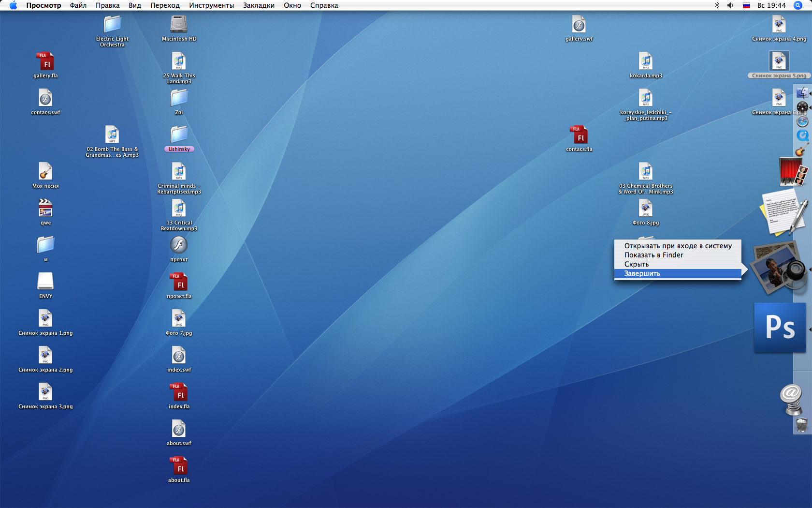Click the Spotlight search icon

click(798, 5)
